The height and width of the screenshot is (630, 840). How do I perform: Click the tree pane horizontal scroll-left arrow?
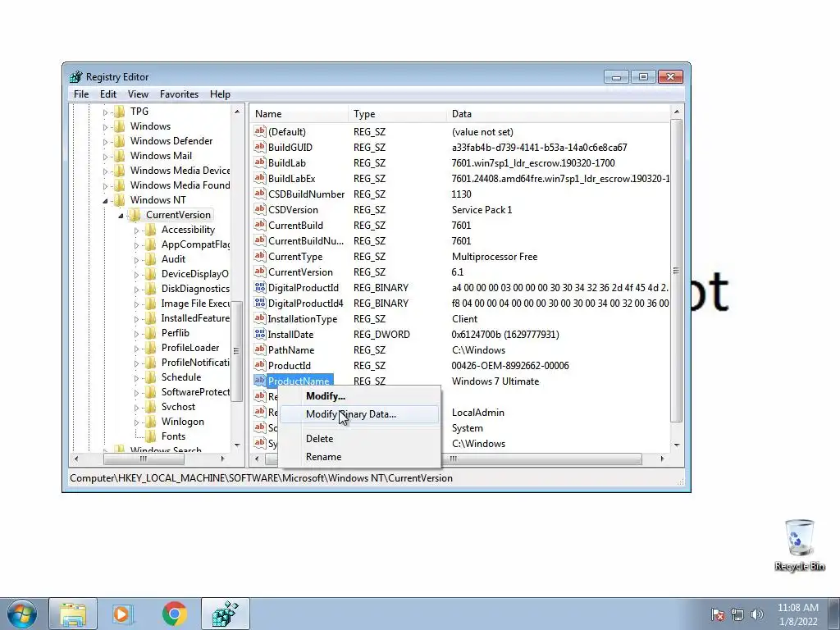coord(76,459)
